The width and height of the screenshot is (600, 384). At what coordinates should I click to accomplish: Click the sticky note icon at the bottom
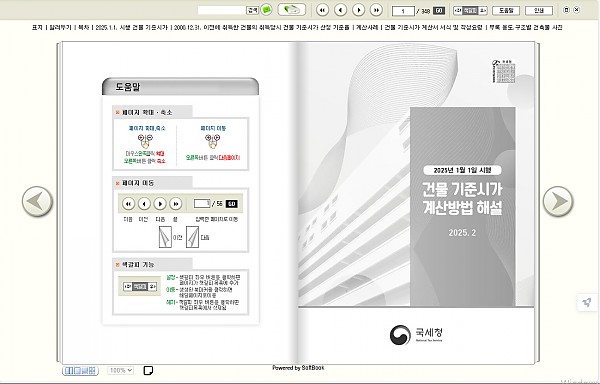pyautogui.click(x=148, y=370)
